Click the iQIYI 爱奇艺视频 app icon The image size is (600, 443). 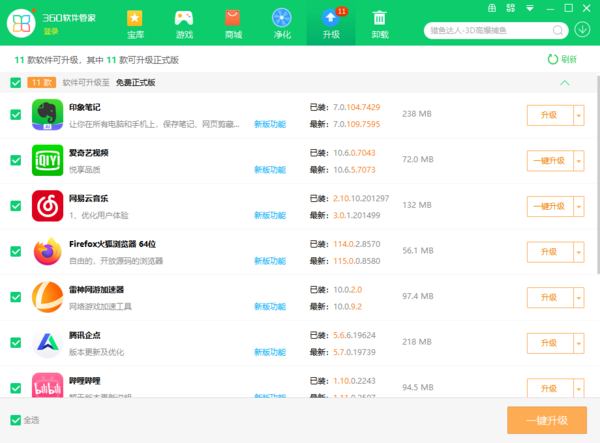click(48, 160)
